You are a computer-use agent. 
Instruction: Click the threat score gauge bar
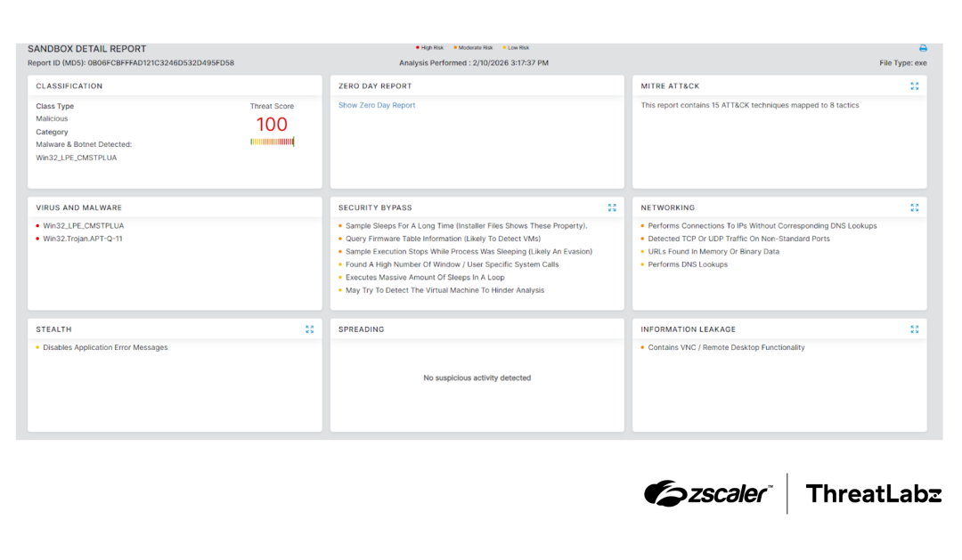pyautogui.click(x=272, y=142)
